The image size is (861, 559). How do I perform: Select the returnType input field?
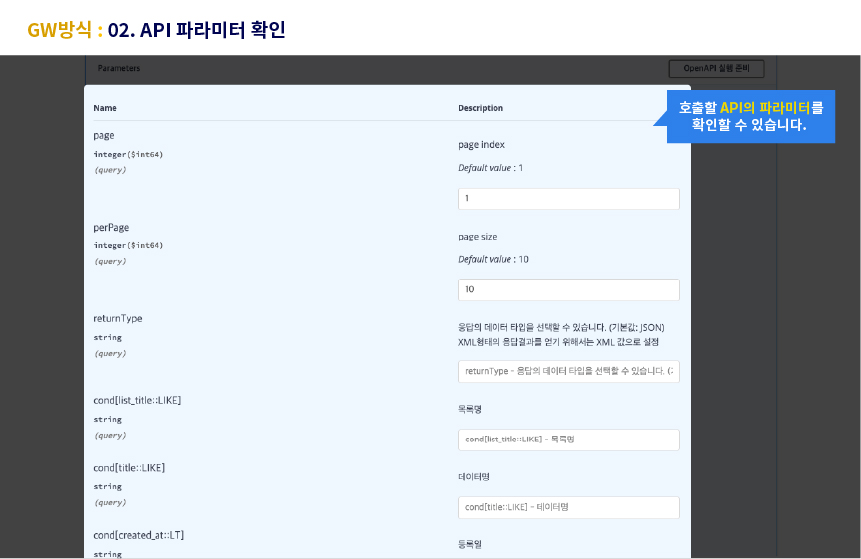(568, 372)
